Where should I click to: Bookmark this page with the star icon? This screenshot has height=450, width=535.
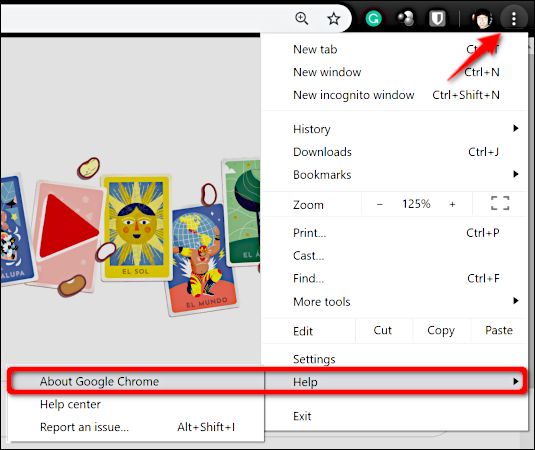[x=333, y=18]
